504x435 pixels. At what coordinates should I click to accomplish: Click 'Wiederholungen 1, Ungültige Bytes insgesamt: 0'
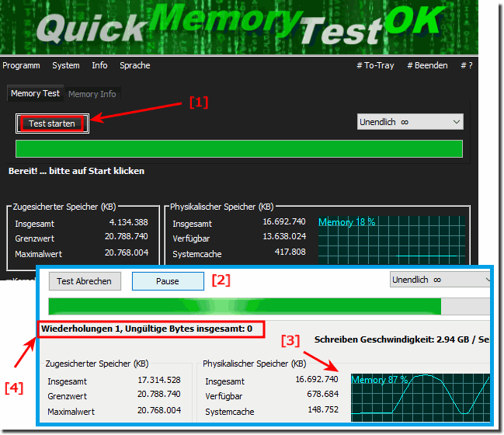tap(147, 329)
